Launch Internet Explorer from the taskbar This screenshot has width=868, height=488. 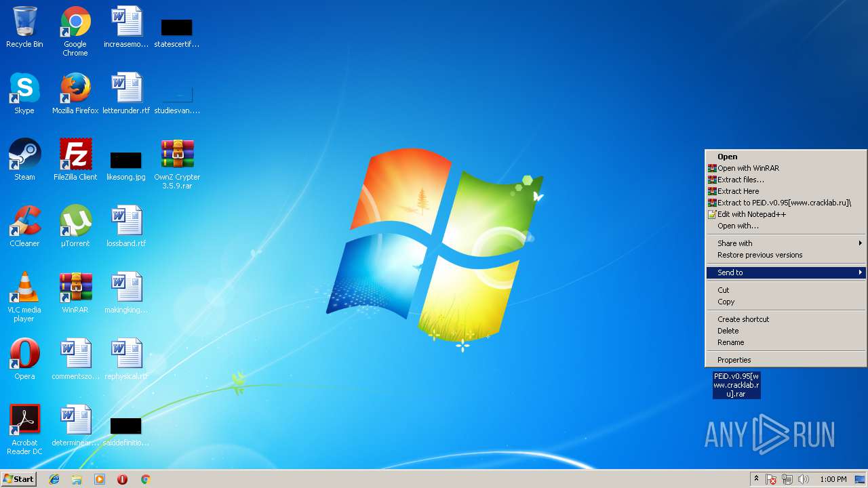click(x=54, y=479)
